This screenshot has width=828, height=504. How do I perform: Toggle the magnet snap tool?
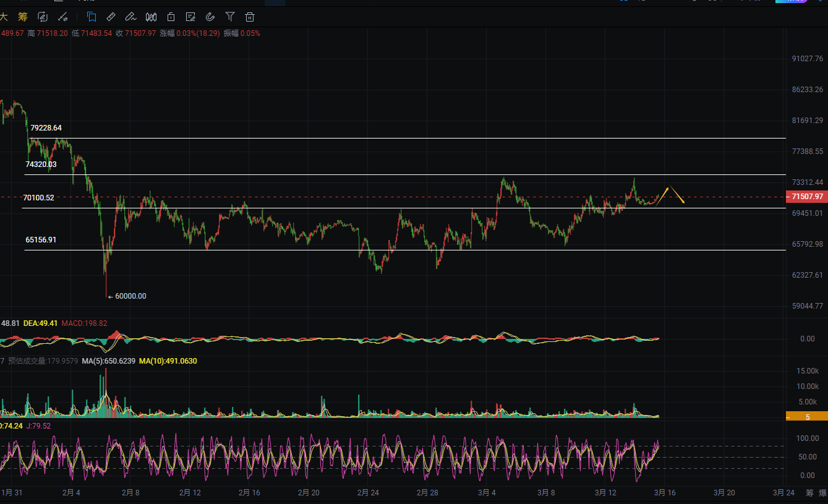[x=210, y=17]
